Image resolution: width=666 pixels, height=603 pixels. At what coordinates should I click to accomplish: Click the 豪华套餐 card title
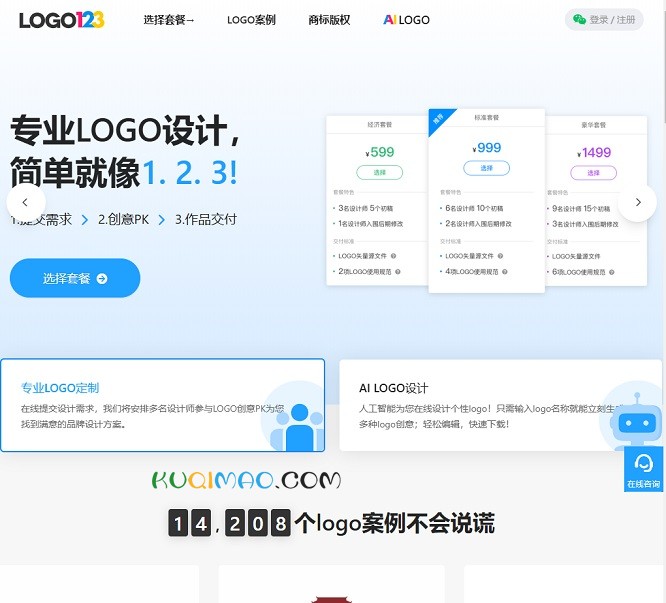coord(593,125)
